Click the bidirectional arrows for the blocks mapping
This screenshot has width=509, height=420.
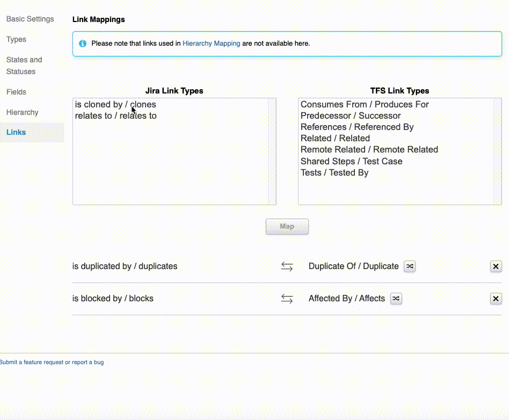coord(287,299)
